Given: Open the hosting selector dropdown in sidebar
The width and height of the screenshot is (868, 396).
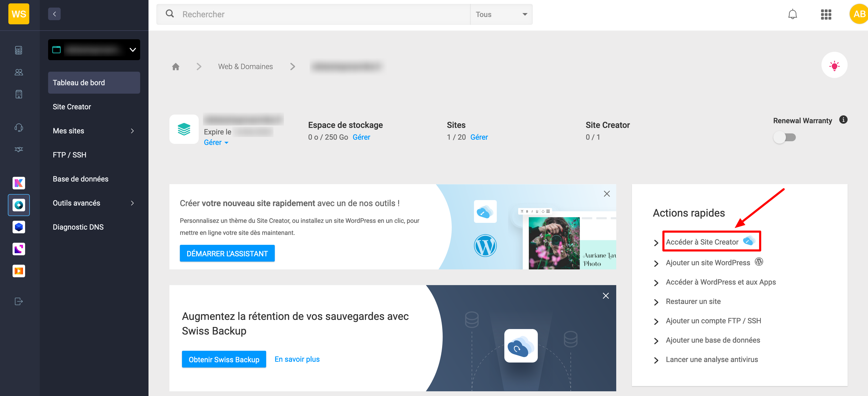Looking at the screenshot, I should click(x=94, y=50).
